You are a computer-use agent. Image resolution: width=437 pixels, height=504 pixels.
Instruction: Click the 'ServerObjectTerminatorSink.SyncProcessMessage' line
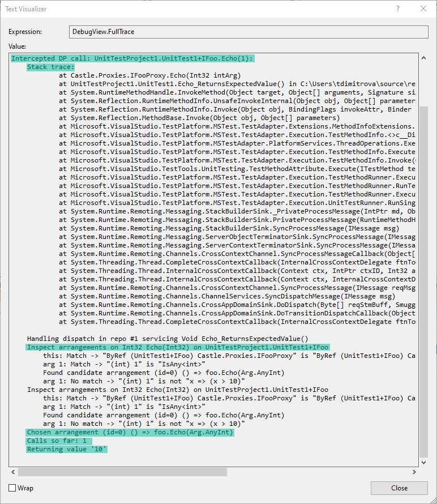tap(237, 237)
